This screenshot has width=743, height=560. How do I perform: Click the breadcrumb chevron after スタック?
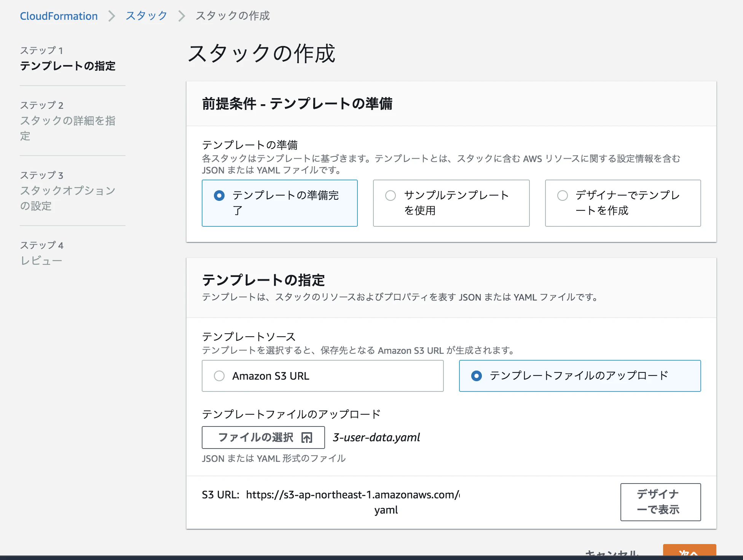coord(182,16)
